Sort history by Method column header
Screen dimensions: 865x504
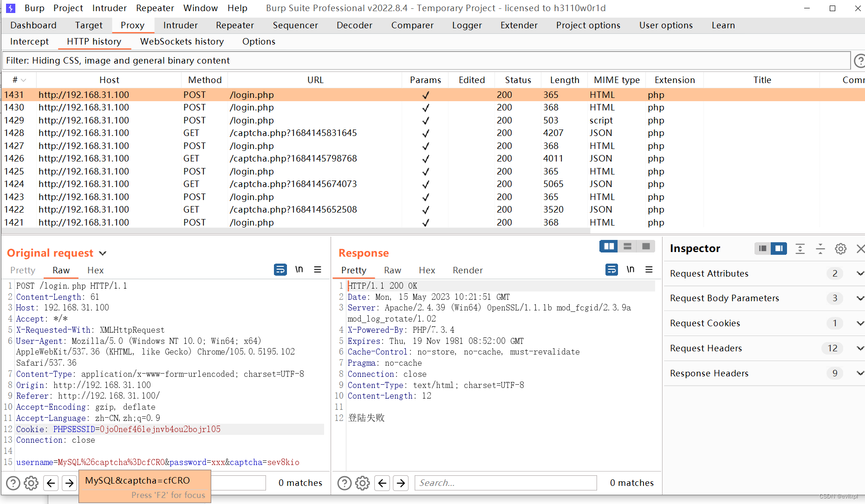click(x=205, y=80)
